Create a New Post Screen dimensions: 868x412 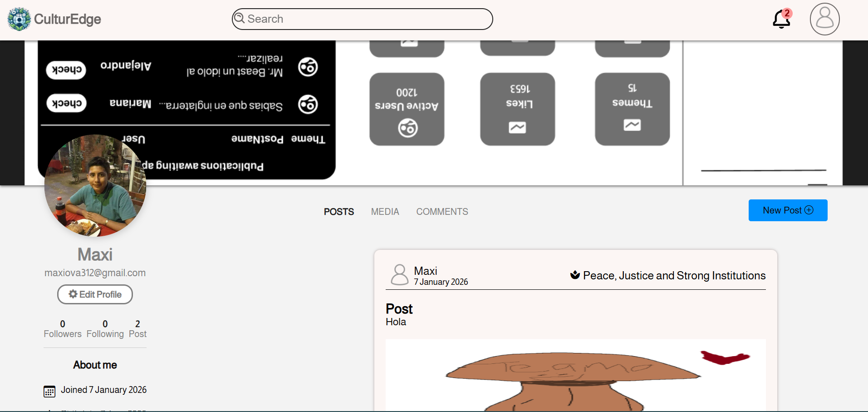pyautogui.click(x=788, y=210)
